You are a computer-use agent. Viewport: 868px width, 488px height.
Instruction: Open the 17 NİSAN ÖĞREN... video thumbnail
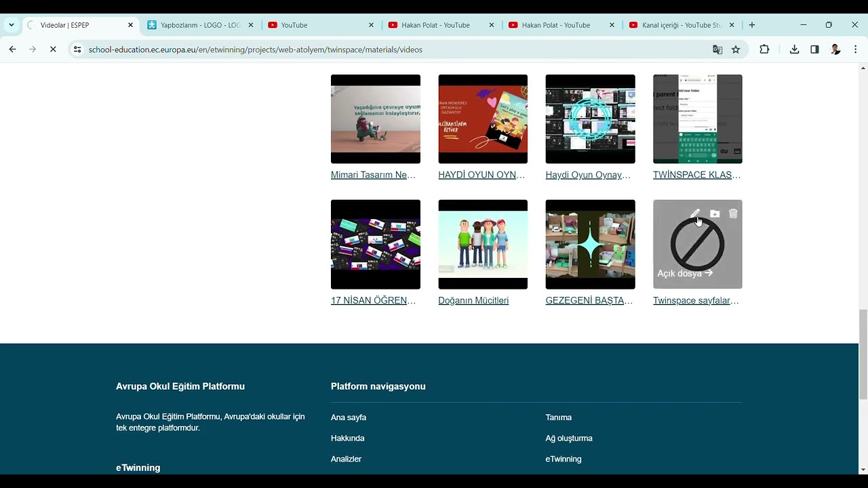(x=375, y=244)
